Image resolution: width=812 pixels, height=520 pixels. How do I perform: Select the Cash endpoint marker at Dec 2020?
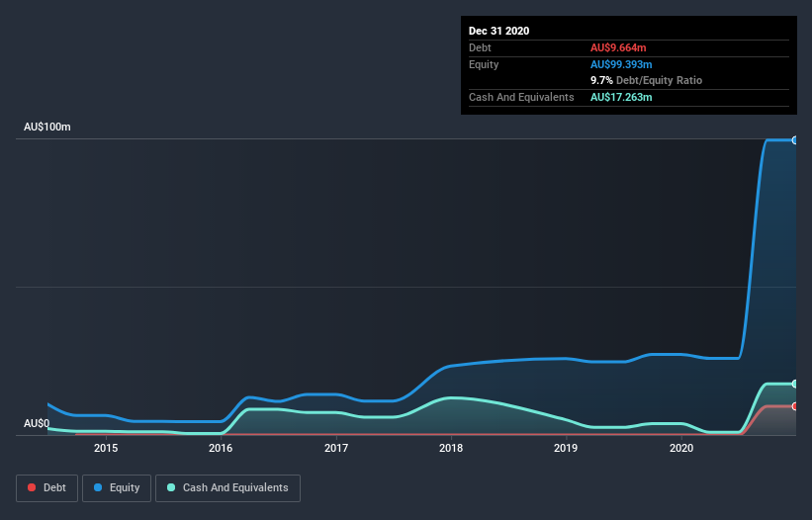coord(794,384)
